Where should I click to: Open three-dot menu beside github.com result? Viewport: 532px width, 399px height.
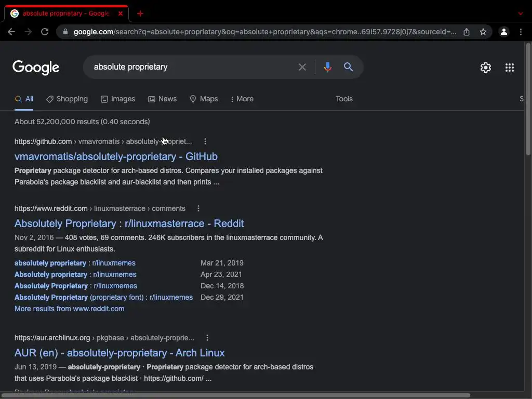(x=205, y=141)
